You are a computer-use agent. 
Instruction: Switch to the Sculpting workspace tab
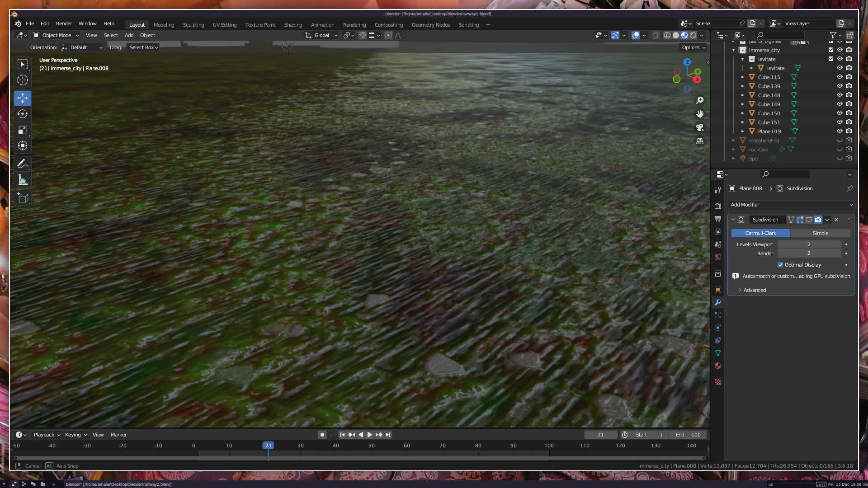(x=193, y=25)
